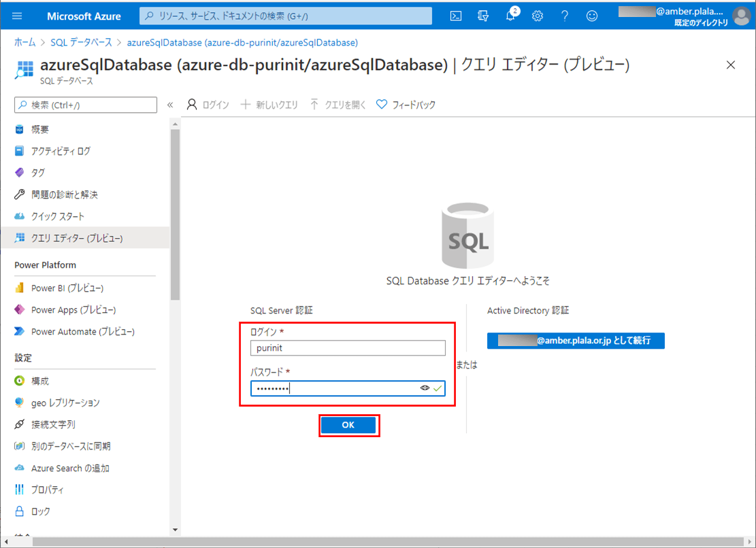Screen dimensions: 756x548
Task: Click the 接続文字列 plug icon
Action: point(19,424)
